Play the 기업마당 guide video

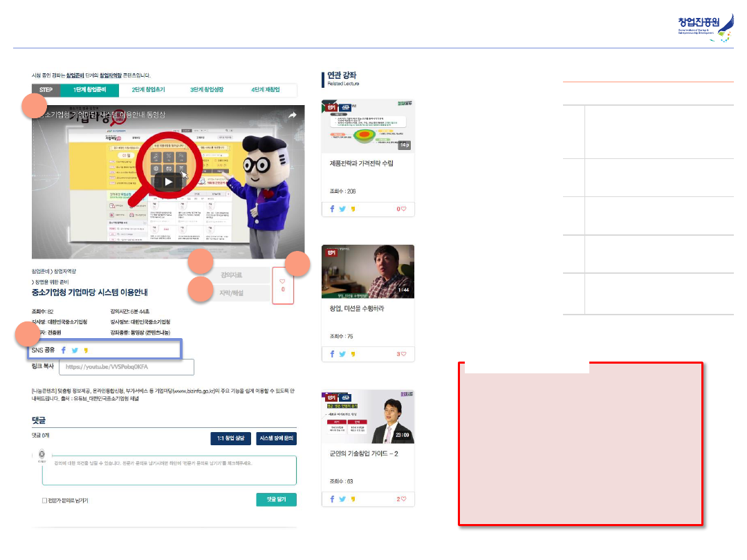[x=168, y=182]
